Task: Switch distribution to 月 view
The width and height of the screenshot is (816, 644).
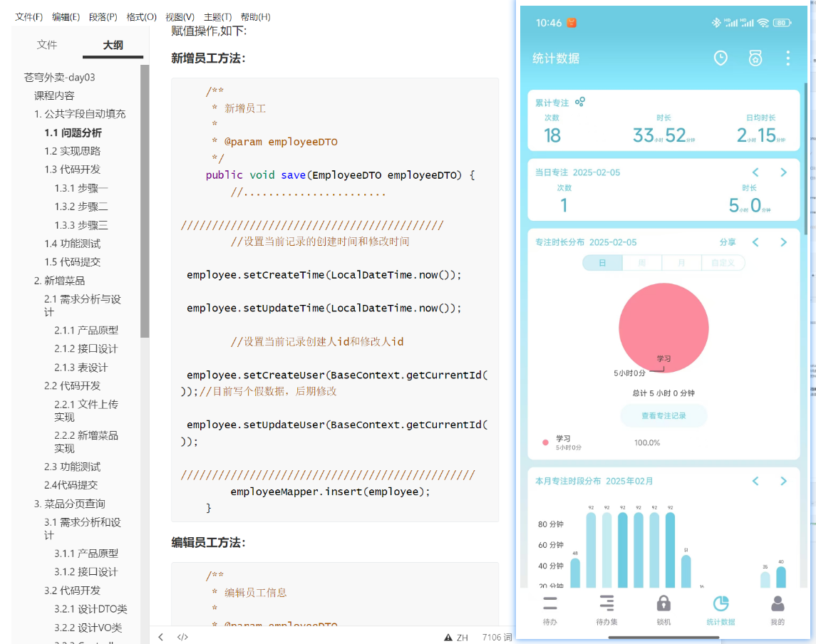Action: pos(682,263)
